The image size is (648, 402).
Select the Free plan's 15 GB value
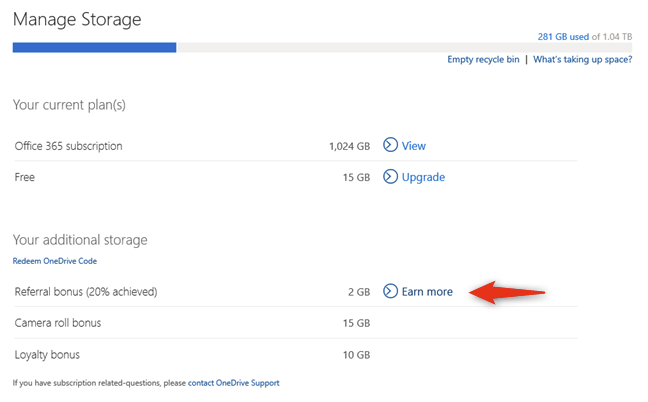(x=356, y=178)
